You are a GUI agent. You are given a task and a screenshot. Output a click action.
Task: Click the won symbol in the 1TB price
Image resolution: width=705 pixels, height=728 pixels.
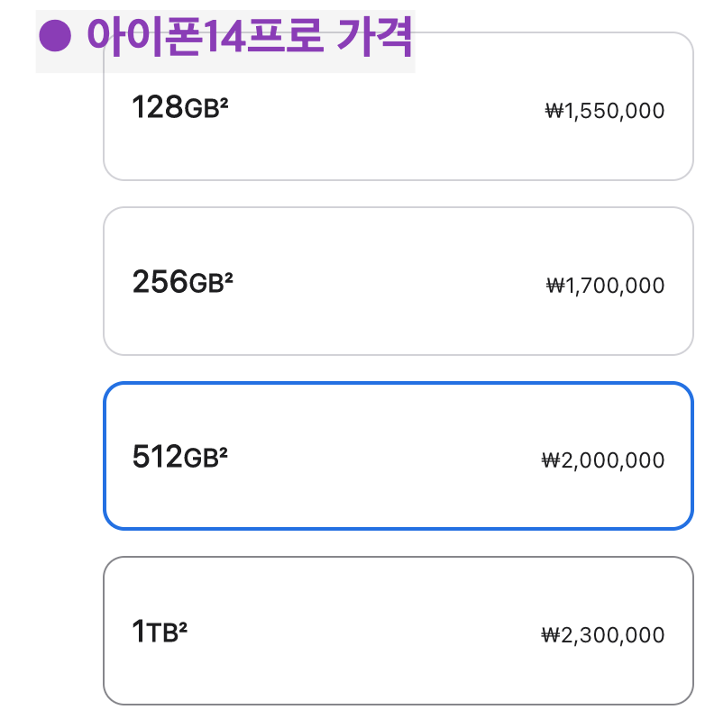[551, 634]
